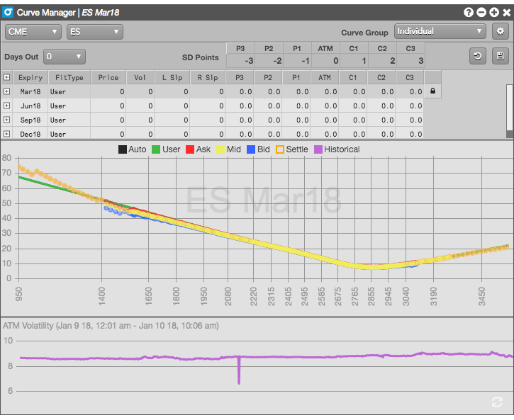The image size is (514, 420).
Task: Edit the P3 SD point value -3
Action: pos(240,61)
